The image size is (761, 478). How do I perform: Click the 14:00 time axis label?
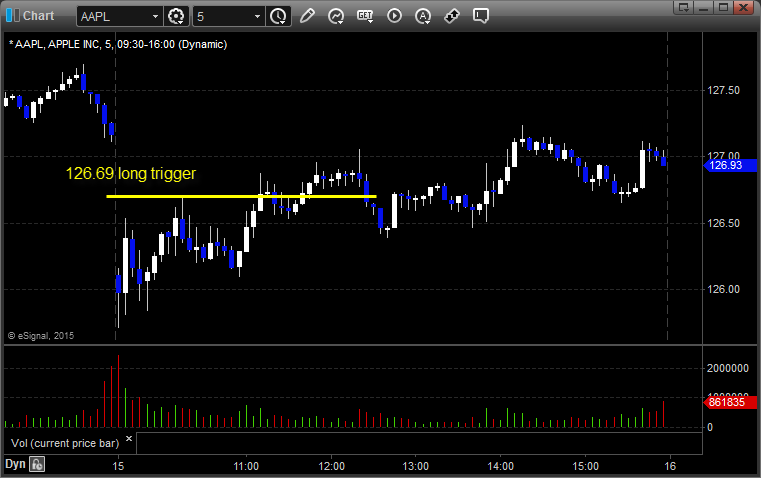point(500,466)
